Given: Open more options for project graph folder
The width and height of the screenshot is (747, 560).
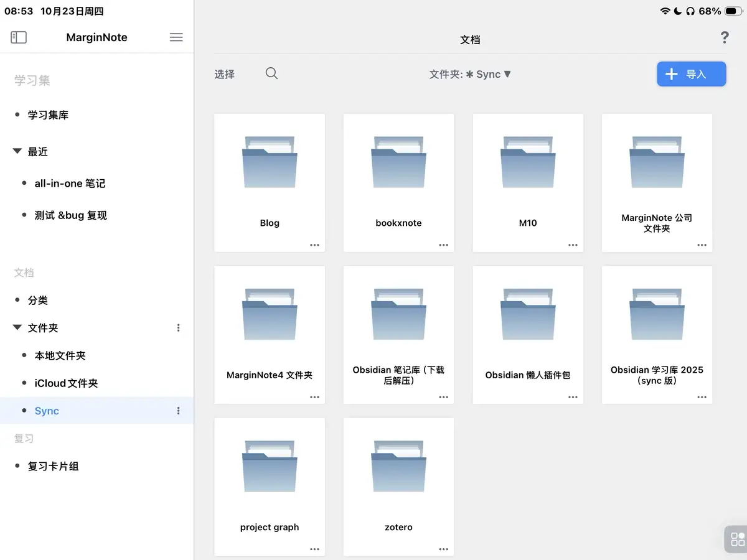Looking at the screenshot, I should coord(314,549).
